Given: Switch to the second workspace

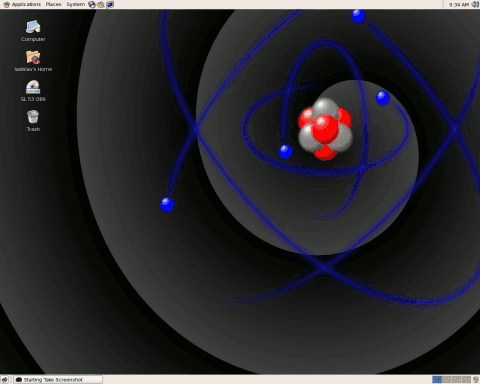Looking at the screenshot, I should click(x=447, y=379).
